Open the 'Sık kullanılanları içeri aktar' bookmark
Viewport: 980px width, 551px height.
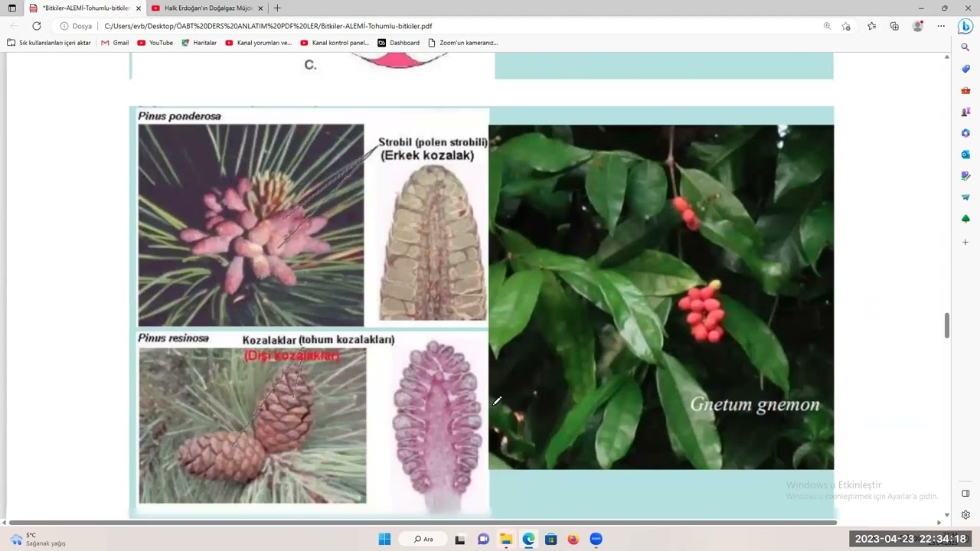[49, 43]
